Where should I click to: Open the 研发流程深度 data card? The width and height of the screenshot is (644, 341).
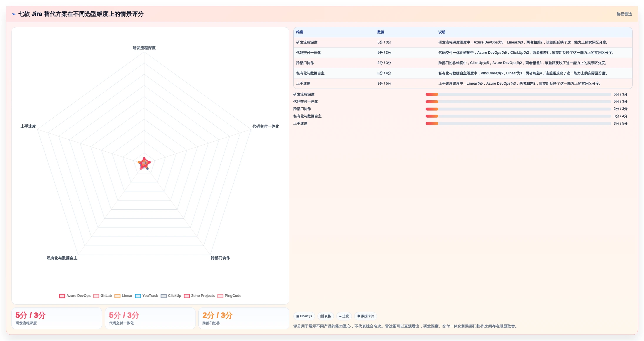(57, 318)
